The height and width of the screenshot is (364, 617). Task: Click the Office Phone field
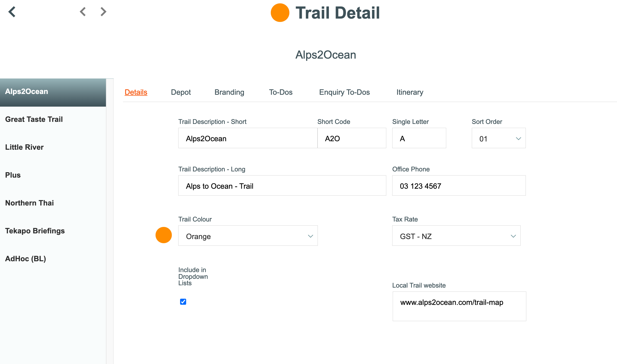pos(459,186)
